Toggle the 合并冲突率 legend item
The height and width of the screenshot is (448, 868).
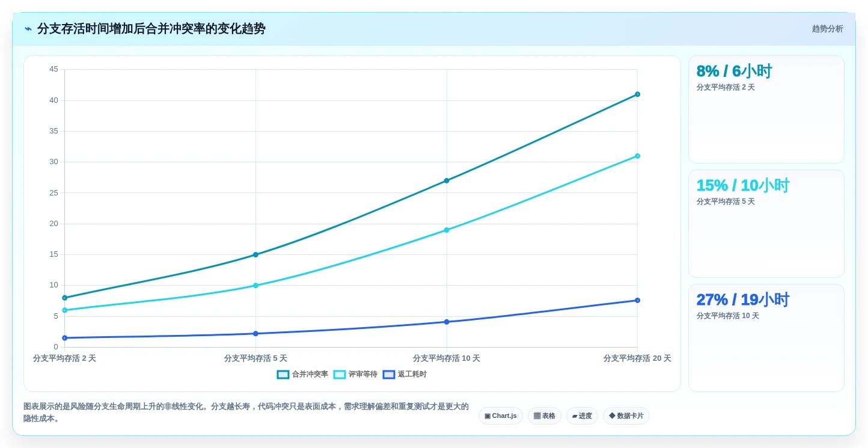pos(302,374)
